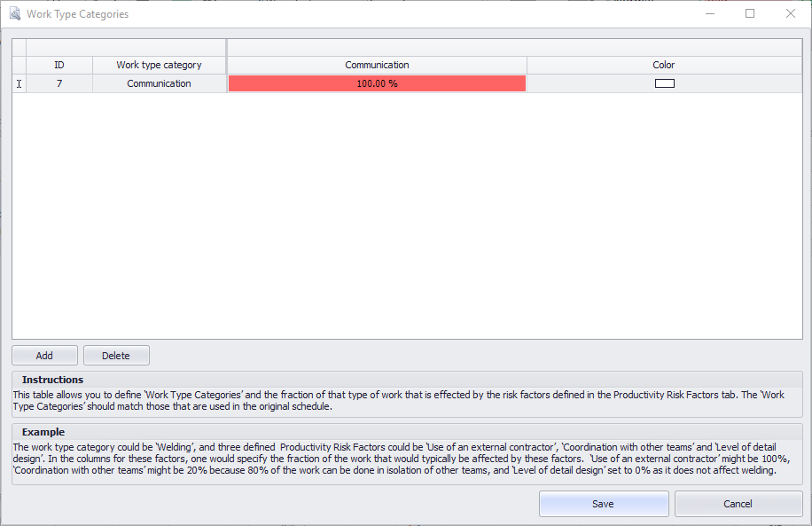This screenshot has width=812, height=526.
Task: Select the row indicator for row 7
Action: [x=19, y=82]
